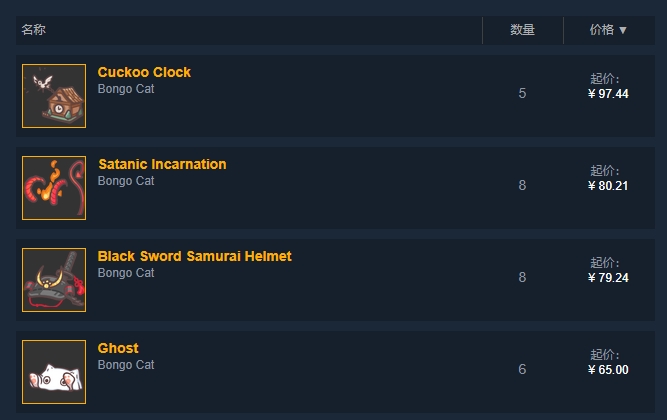Click quantity 5 for Cuckoo Clock
The width and height of the screenshot is (667, 420).
522,94
